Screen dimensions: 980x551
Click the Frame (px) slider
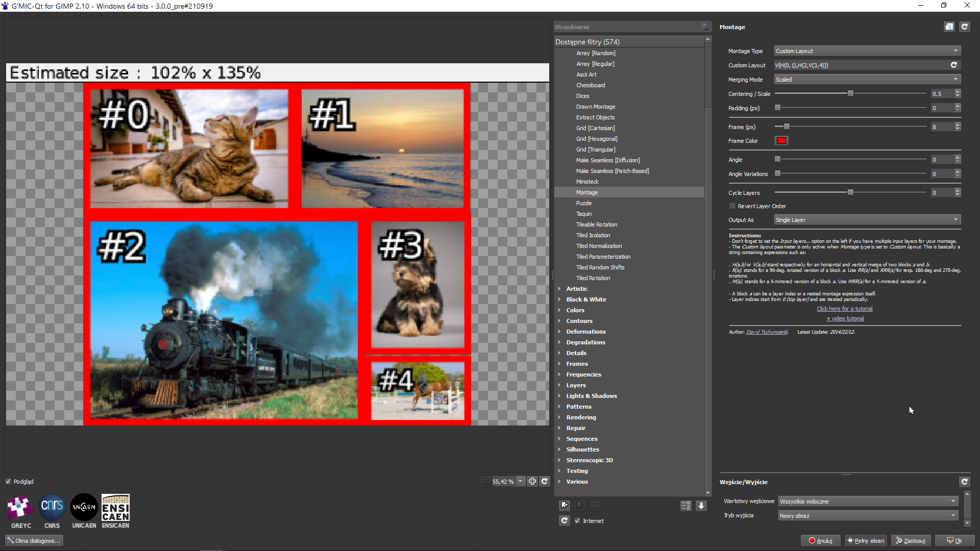(850, 127)
